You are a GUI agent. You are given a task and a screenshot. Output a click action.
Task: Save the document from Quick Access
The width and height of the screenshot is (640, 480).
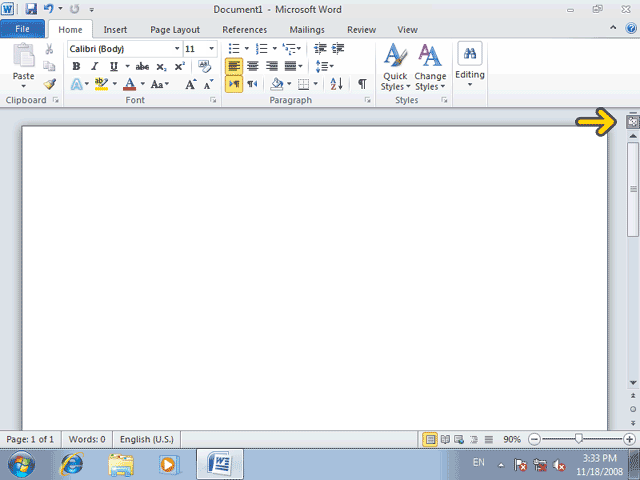pos(31,9)
